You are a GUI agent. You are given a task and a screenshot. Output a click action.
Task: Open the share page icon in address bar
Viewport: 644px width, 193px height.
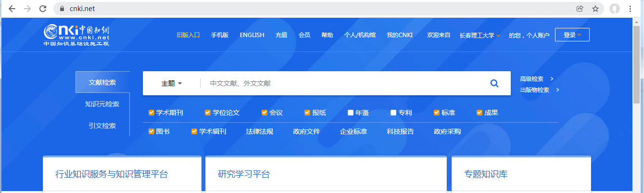[x=580, y=9]
